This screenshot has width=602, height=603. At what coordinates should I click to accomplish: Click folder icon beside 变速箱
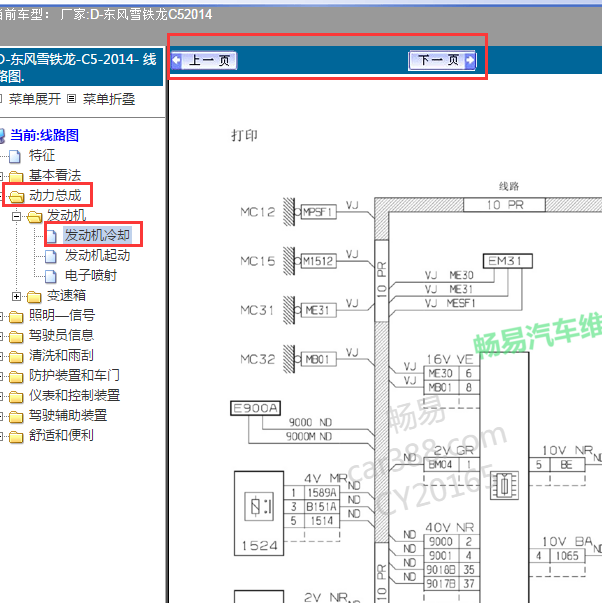pos(34,297)
